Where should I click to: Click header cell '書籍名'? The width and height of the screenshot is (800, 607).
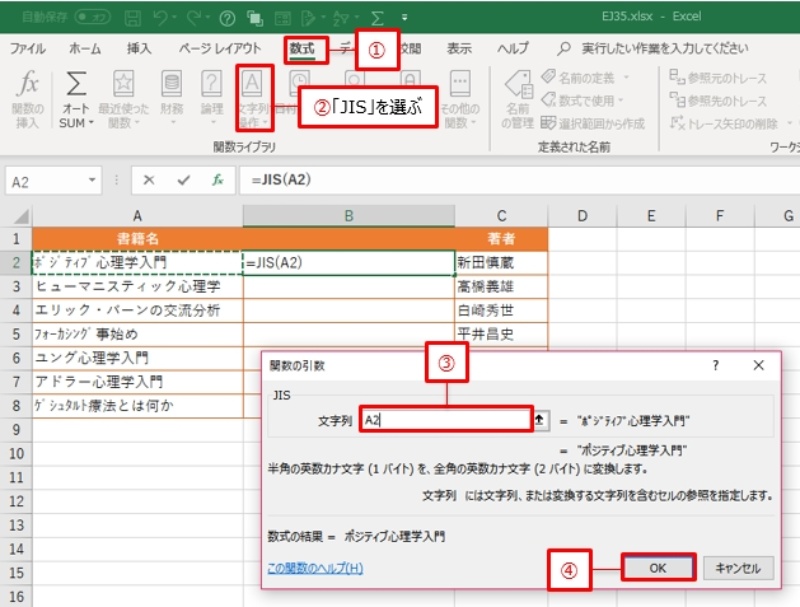[x=138, y=239]
